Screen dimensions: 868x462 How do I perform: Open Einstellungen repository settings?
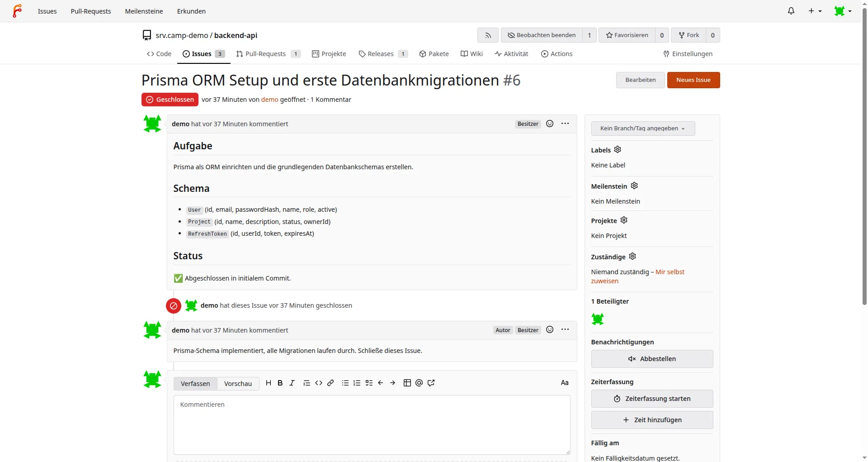coord(688,54)
